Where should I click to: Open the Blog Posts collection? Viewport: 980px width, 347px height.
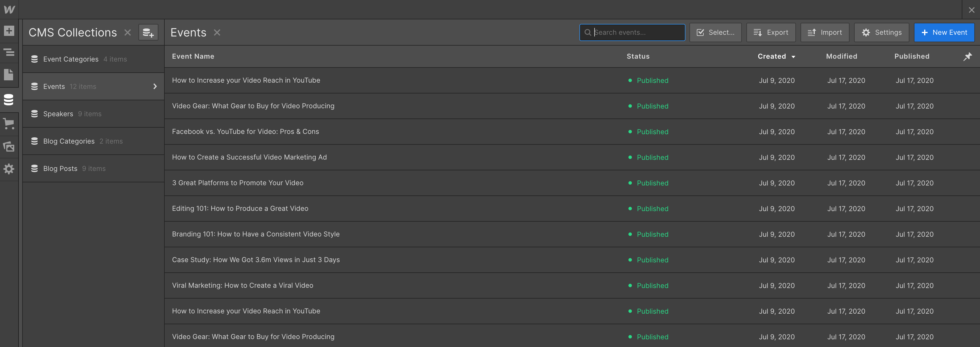60,168
